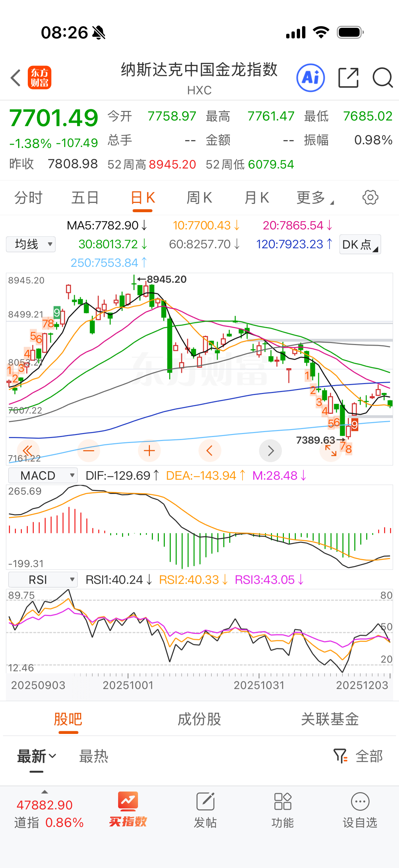Tap the DIF:-129.69 readout
This screenshot has width=399, height=868.
(x=122, y=475)
